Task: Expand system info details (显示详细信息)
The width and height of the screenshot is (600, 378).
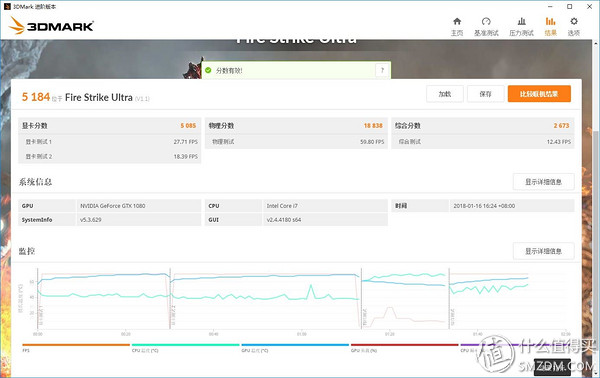Action: coord(543,182)
